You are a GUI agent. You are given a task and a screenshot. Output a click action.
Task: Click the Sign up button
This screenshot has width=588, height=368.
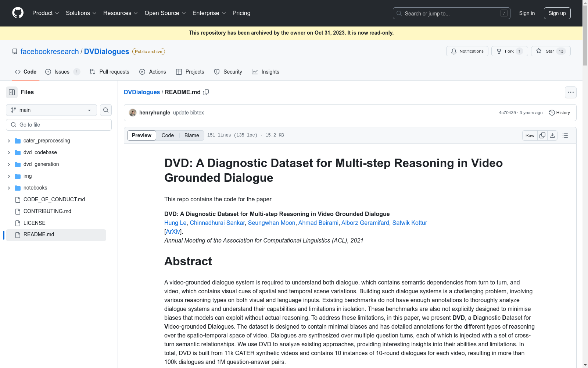557,13
